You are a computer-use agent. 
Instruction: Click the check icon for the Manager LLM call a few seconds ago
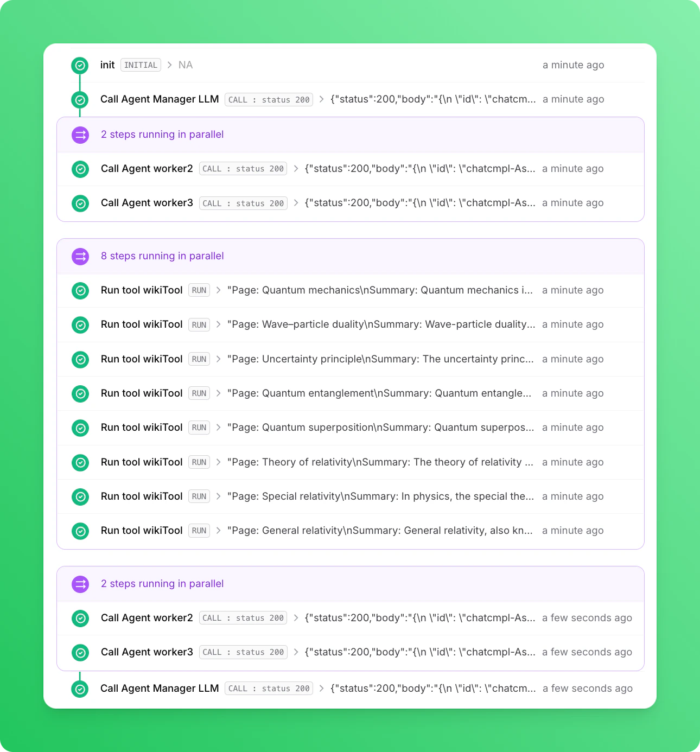pos(80,689)
